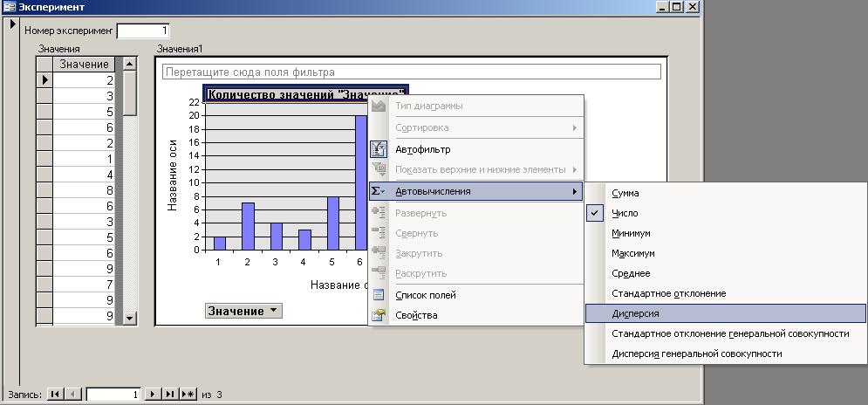Click the cell with value 1 in subform

84,159
